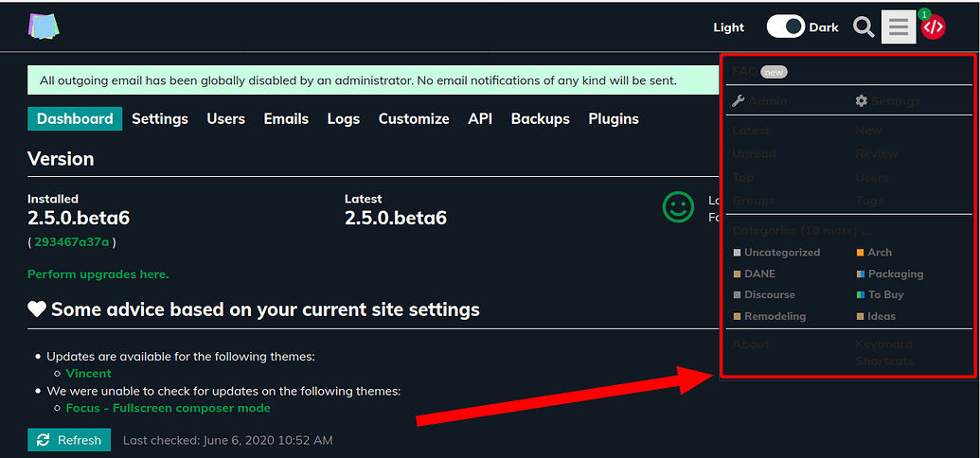Open the Backups admin tab

point(540,119)
